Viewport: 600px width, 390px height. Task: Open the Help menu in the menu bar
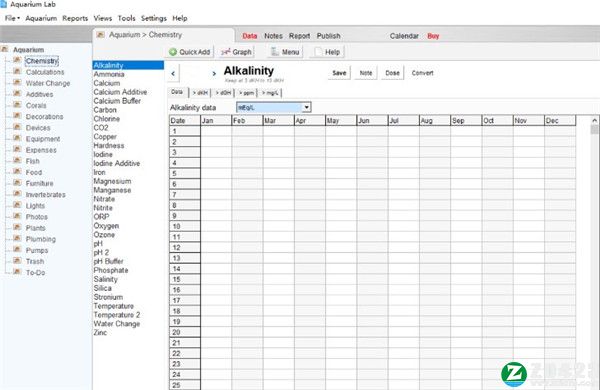click(x=179, y=18)
